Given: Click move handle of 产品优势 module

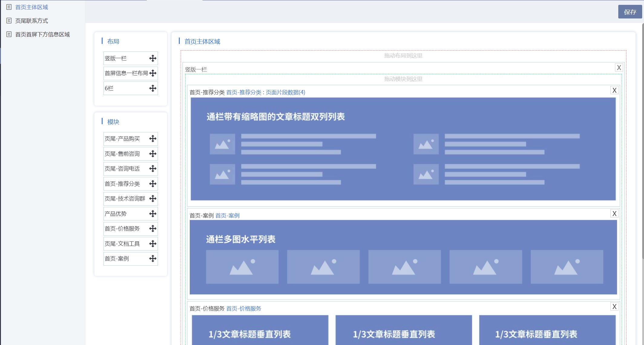Looking at the screenshot, I should point(153,214).
